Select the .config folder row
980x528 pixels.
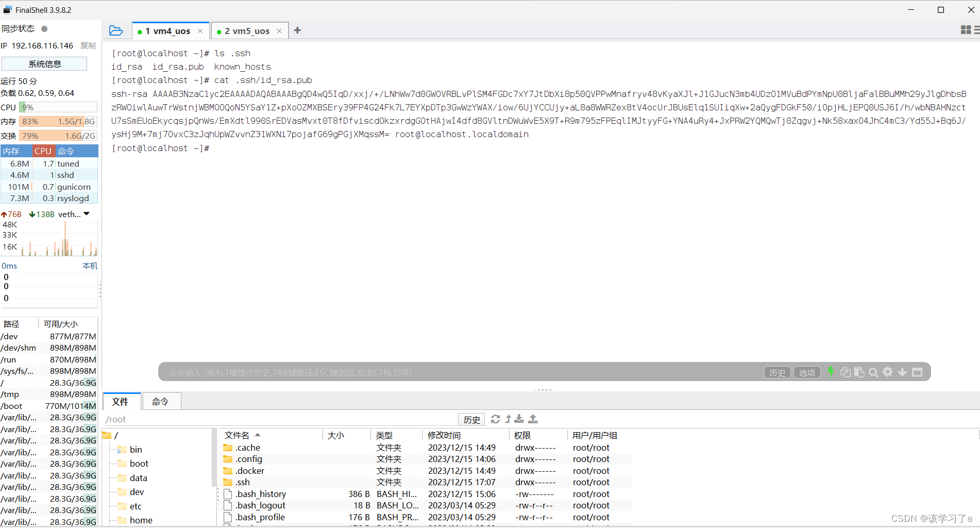pyautogui.click(x=427, y=459)
